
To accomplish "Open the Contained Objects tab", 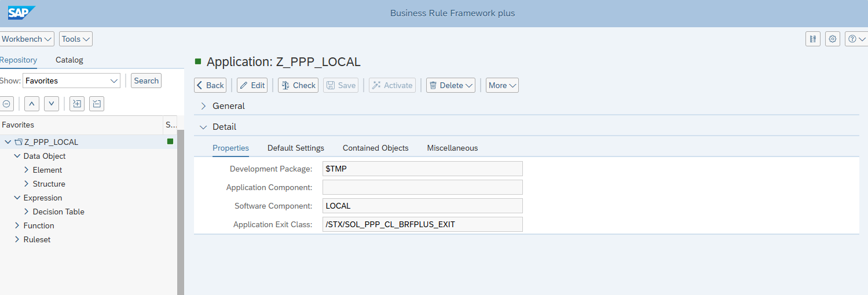I will 376,148.
